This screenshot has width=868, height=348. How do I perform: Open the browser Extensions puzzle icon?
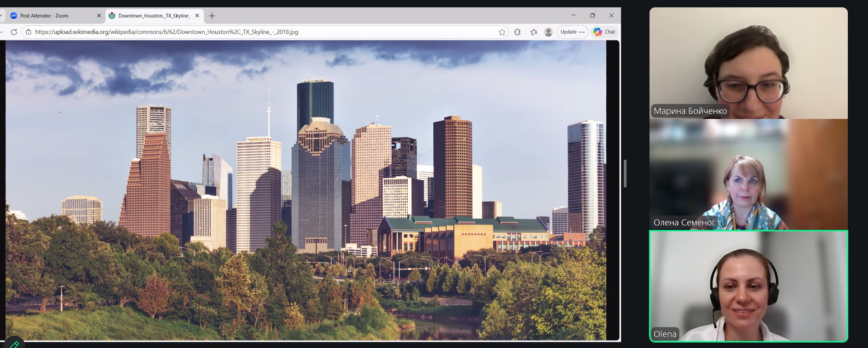[517, 32]
